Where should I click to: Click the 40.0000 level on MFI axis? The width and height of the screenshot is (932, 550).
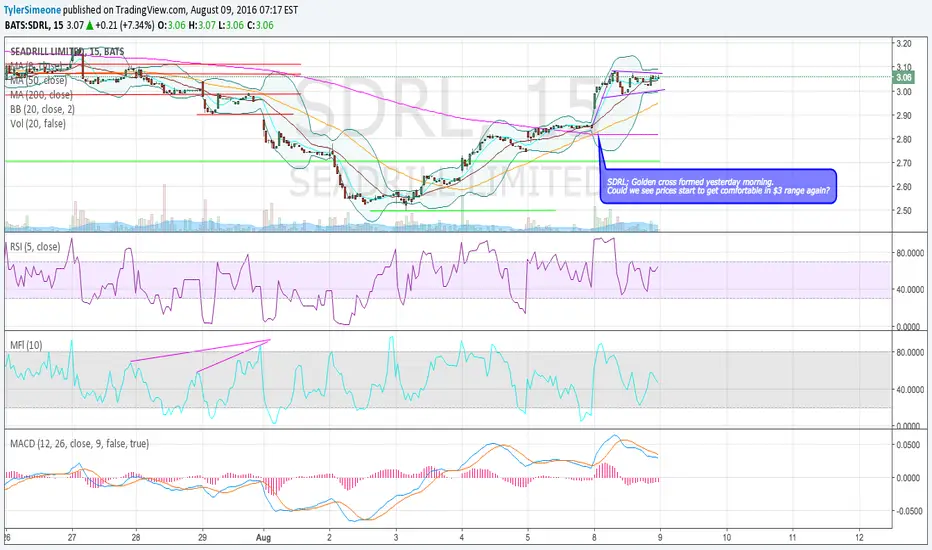910,389
